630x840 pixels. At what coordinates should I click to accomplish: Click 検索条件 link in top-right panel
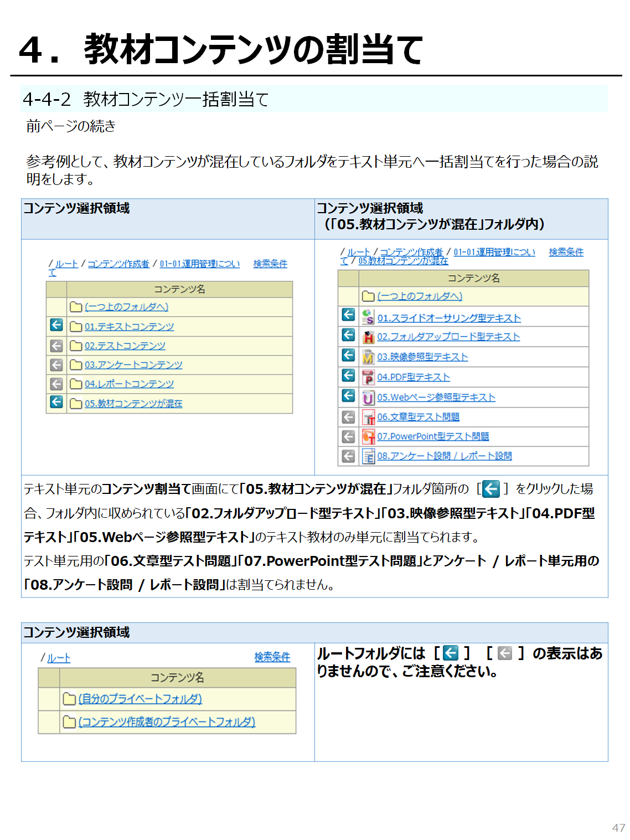[566, 252]
